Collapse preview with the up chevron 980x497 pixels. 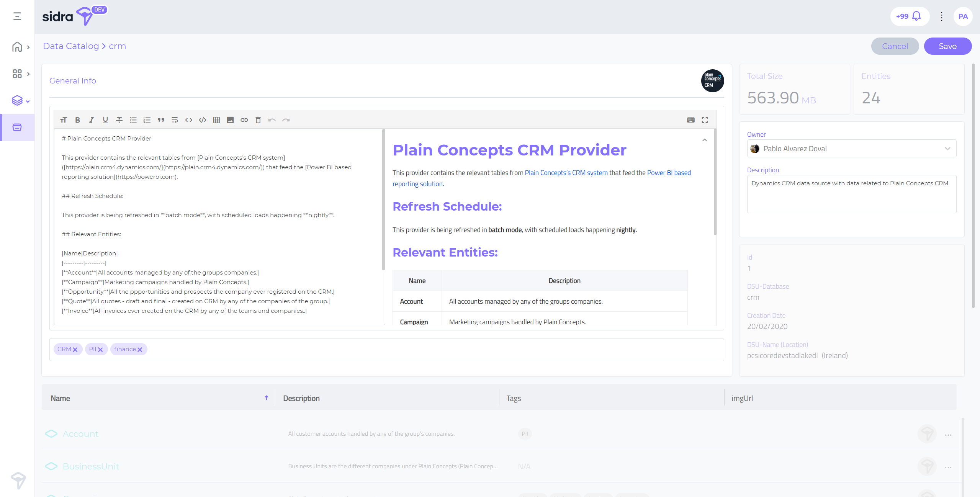pyautogui.click(x=704, y=140)
